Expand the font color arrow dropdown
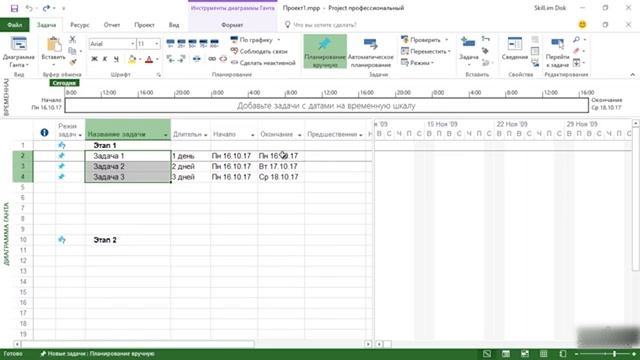 (x=157, y=60)
